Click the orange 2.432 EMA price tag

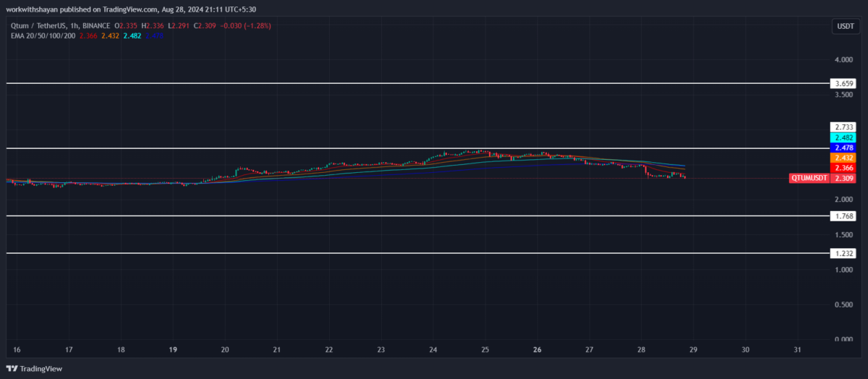pos(843,158)
